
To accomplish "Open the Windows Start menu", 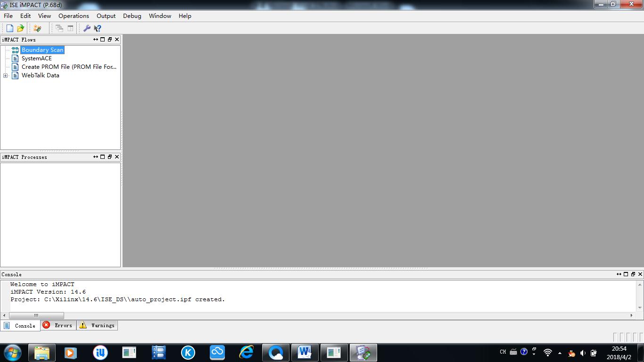I will tap(13, 353).
